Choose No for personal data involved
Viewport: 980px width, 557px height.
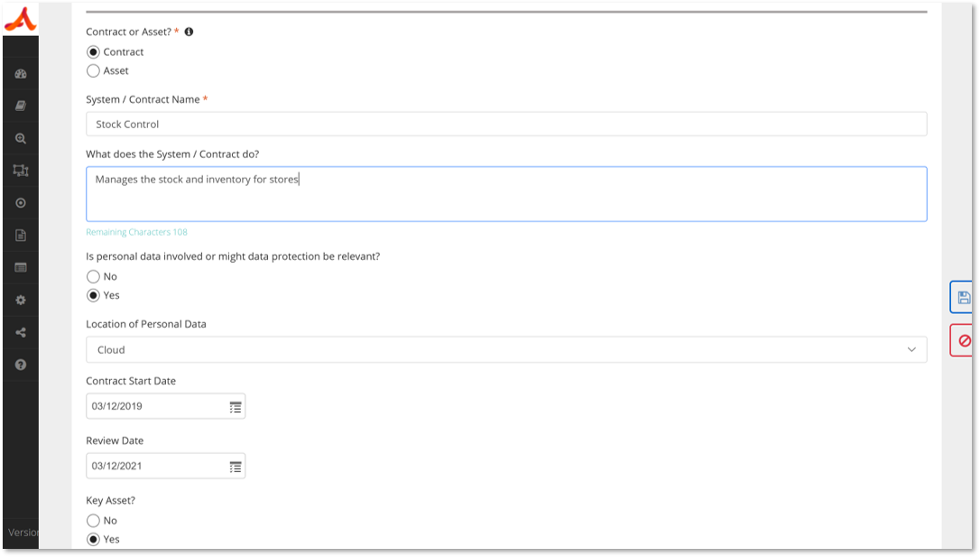93,276
